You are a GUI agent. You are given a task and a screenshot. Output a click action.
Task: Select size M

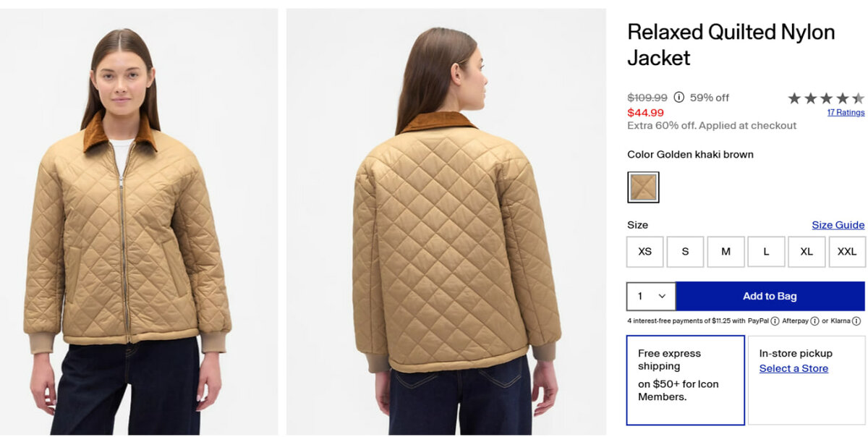point(726,252)
